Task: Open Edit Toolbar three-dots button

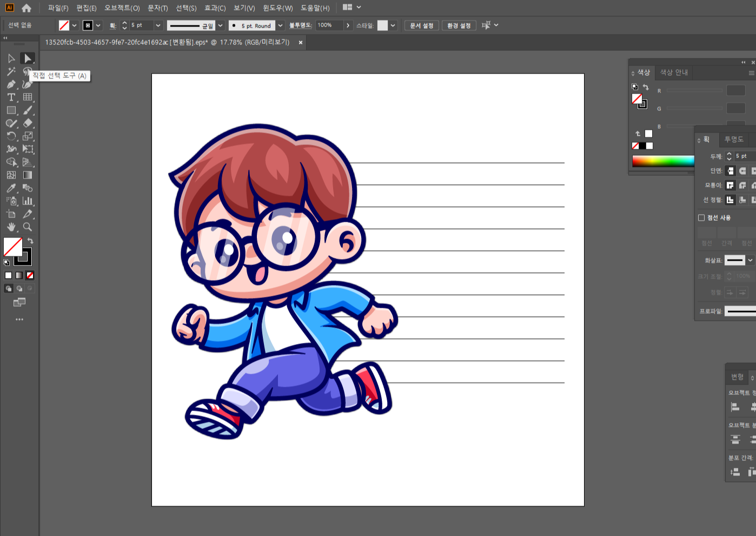Action: tap(19, 320)
